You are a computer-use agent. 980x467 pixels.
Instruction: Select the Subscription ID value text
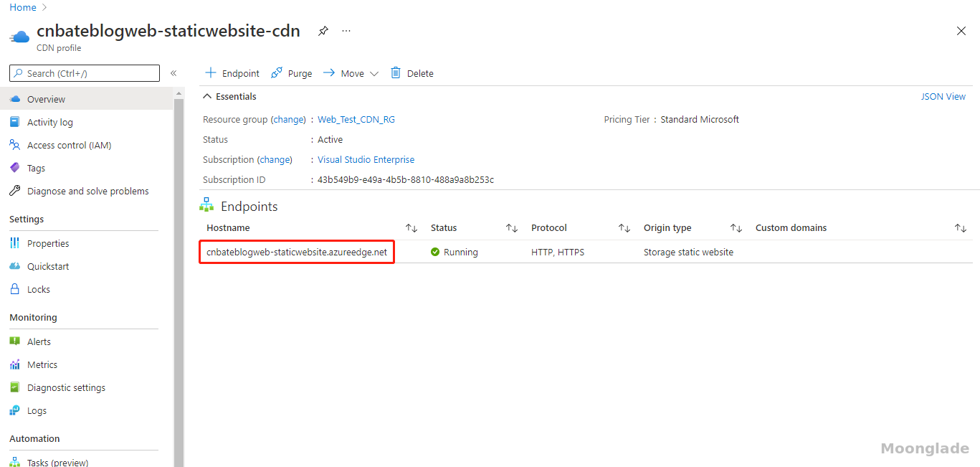[406, 180]
